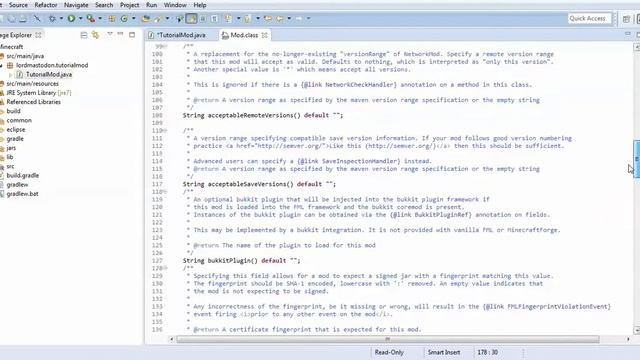640x360 pixels.
Task: Click the Smart Insert status bar field
Action: coord(444,352)
